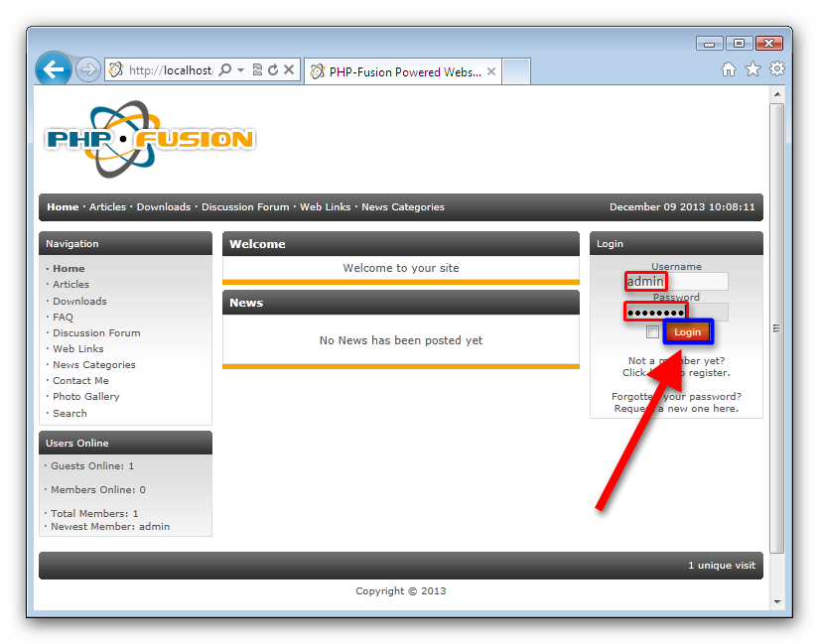The image size is (819, 644).
Task: Open the Tools gear menu
Action: point(777,69)
